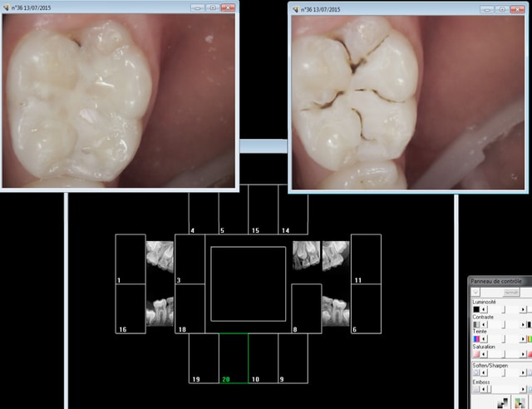This screenshot has width=532, height=409.
Task: Click the black Luminosité swatch icon
Action: coord(476,309)
